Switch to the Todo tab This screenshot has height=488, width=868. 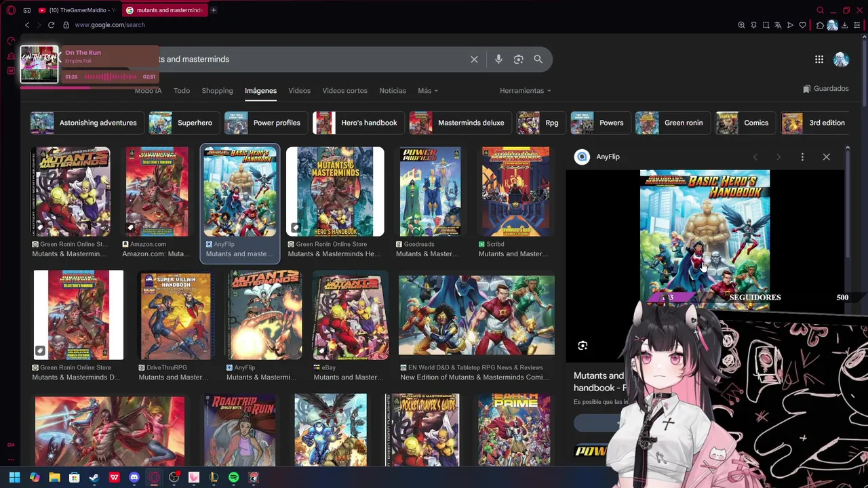182,91
